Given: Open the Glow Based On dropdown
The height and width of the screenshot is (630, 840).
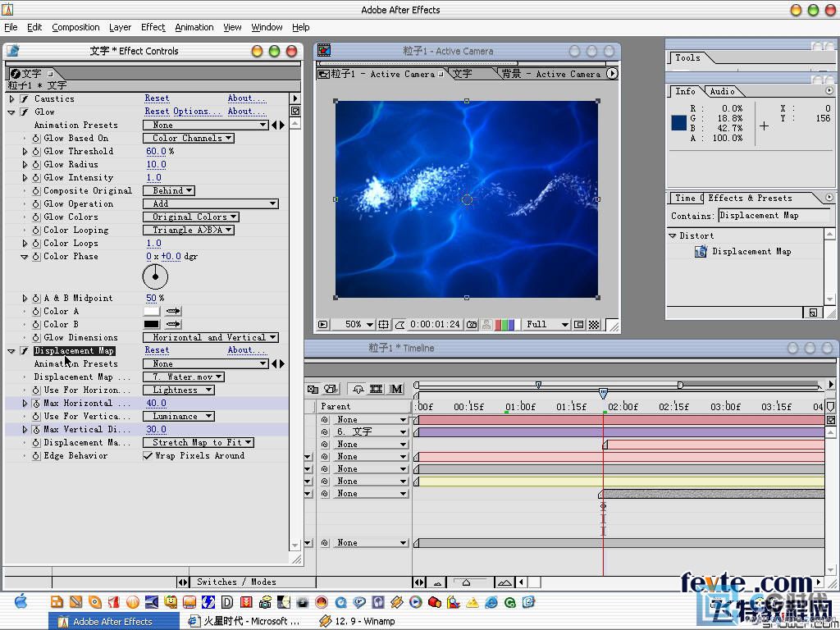Looking at the screenshot, I should tap(188, 138).
